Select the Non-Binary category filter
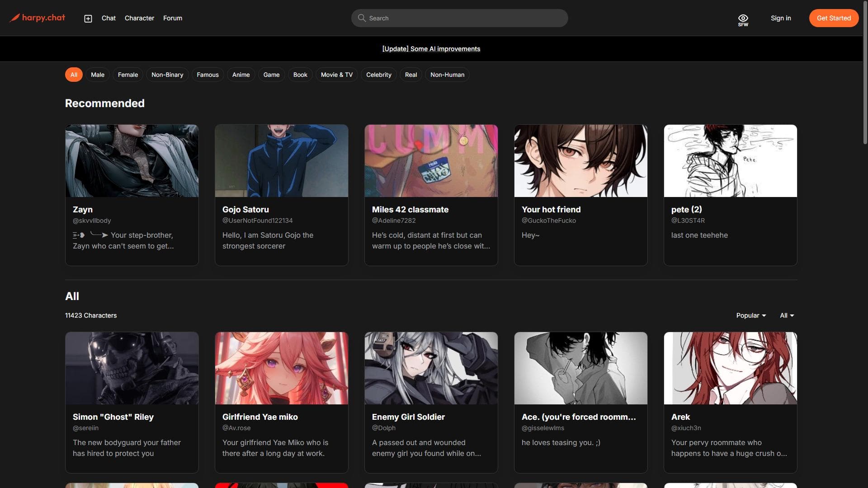 click(167, 75)
